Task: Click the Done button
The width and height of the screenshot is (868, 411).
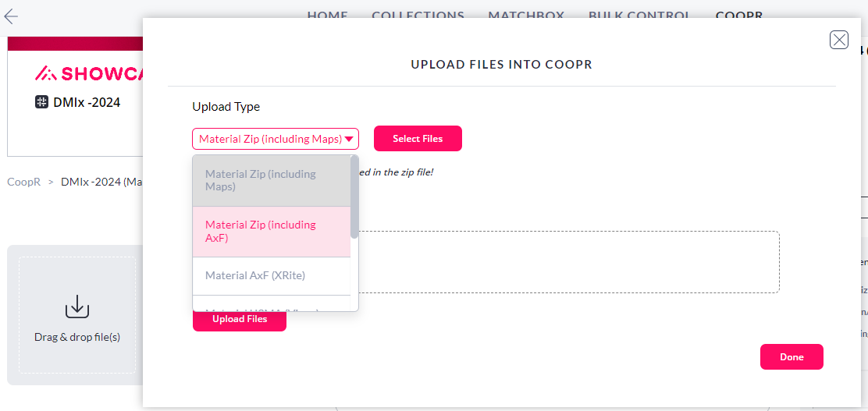Action: coord(792,356)
